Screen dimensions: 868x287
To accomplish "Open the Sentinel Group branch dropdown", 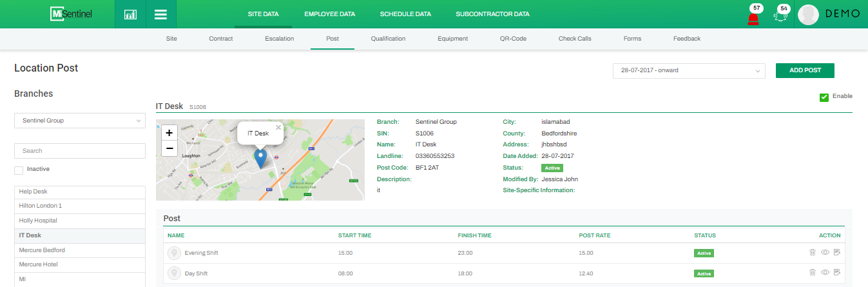I will pos(80,121).
